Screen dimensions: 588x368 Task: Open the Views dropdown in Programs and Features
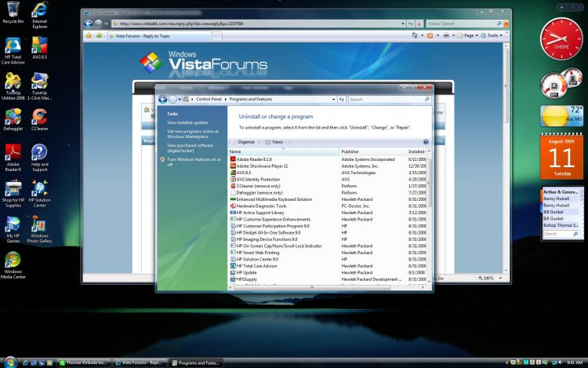(x=278, y=142)
